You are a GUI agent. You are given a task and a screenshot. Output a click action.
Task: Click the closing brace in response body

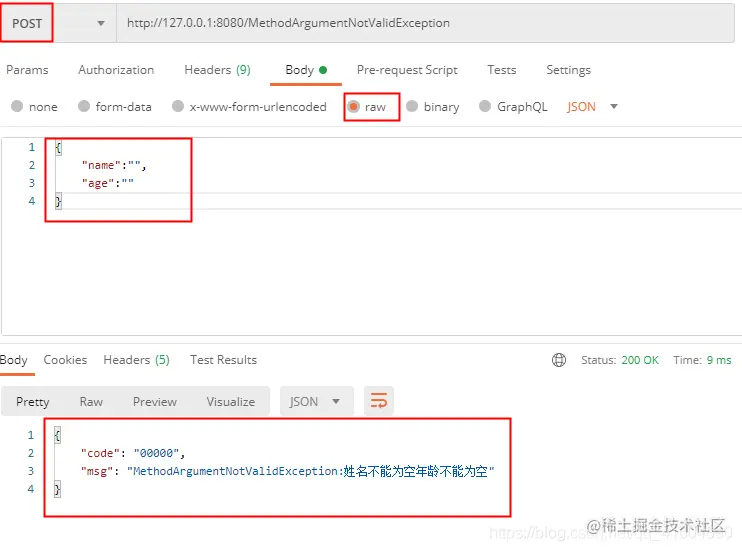tap(57, 489)
